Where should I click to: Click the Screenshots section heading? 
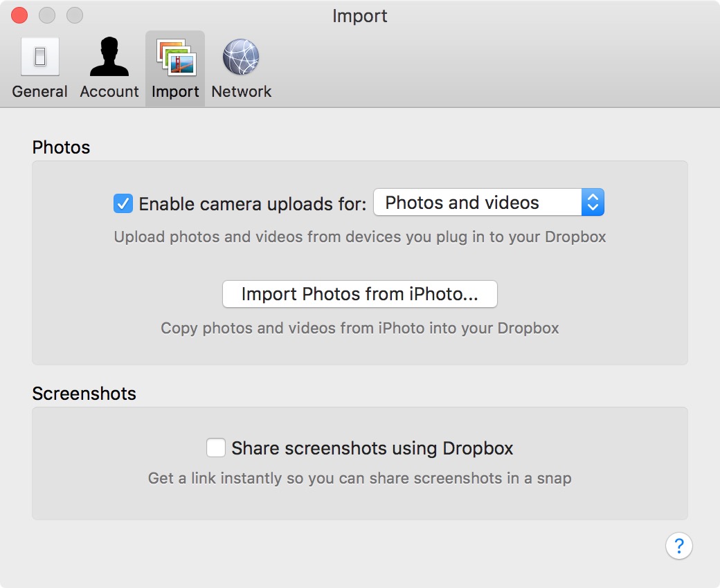point(84,394)
